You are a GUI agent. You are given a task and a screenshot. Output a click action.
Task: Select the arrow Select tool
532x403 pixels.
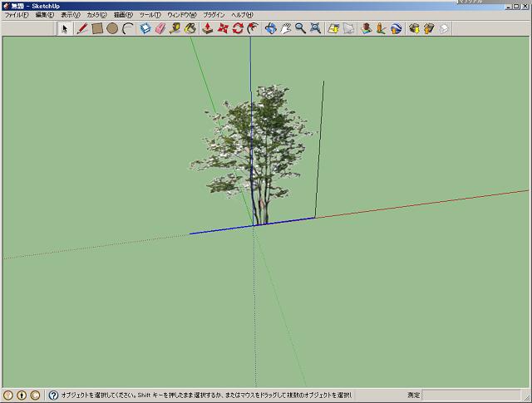pos(66,28)
